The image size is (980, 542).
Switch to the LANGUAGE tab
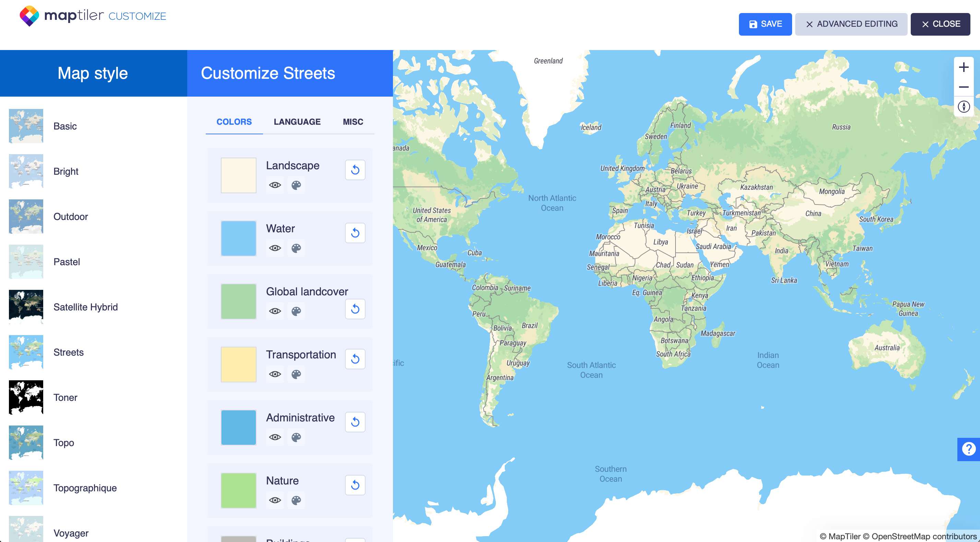[x=297, y=122]
